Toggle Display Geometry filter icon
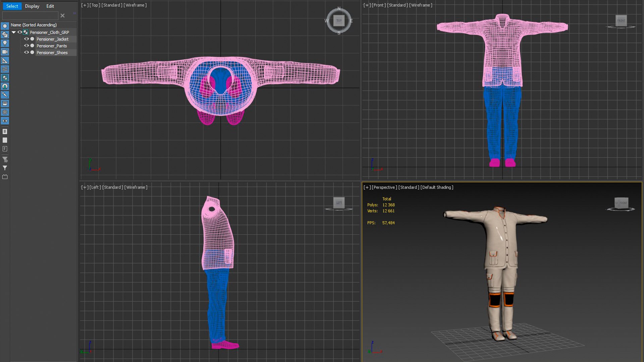 point(5,26)
